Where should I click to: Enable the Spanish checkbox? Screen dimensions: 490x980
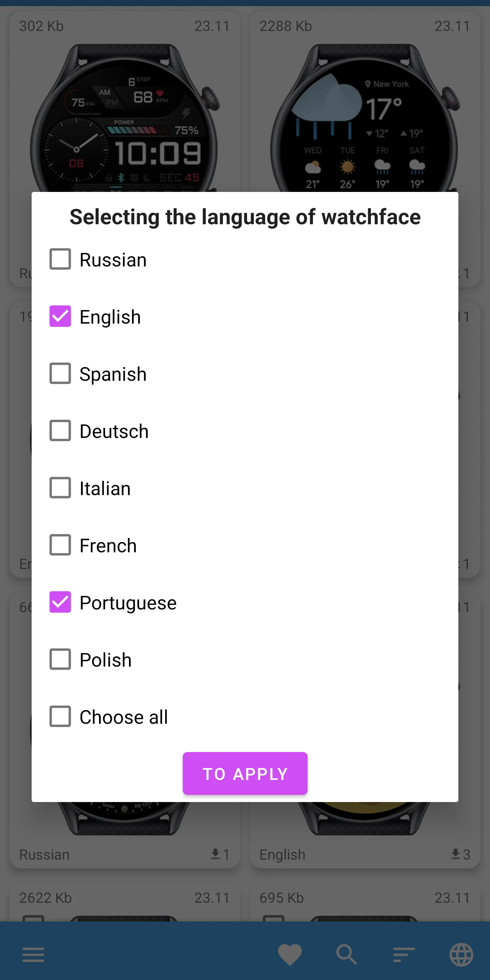[60, 374]
